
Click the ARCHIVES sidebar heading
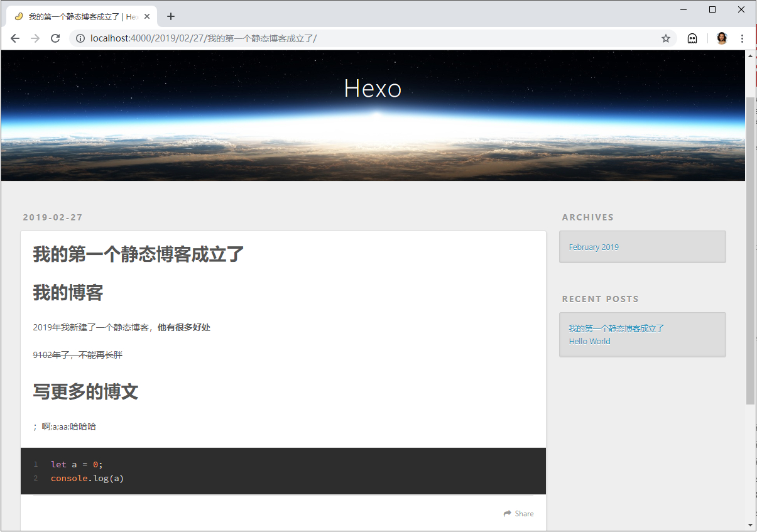(x=588, y=217)
